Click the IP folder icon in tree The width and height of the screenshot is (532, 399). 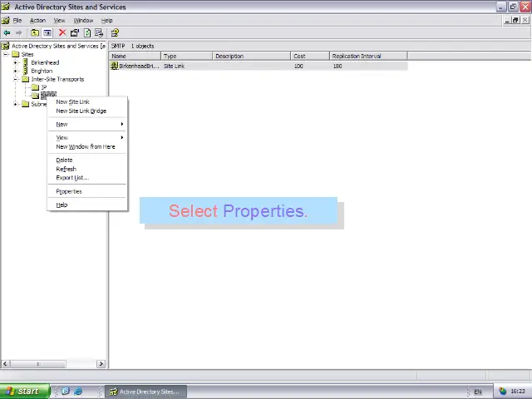[35, 87]
